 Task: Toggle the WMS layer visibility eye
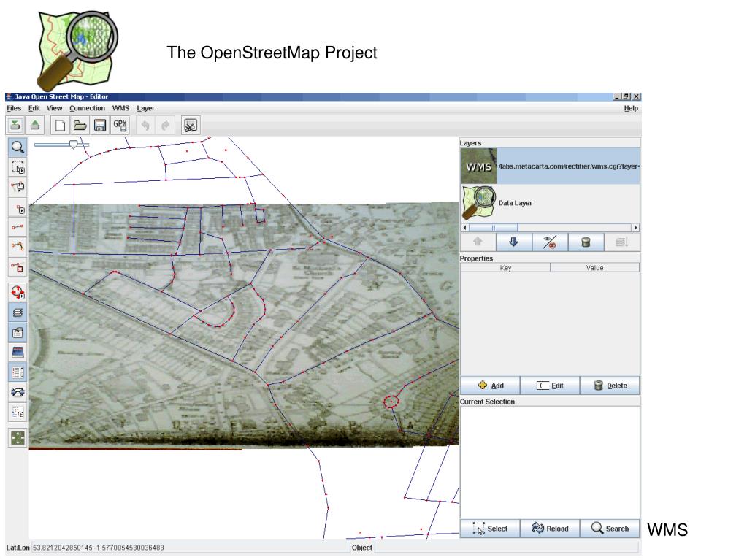point(550,242)
